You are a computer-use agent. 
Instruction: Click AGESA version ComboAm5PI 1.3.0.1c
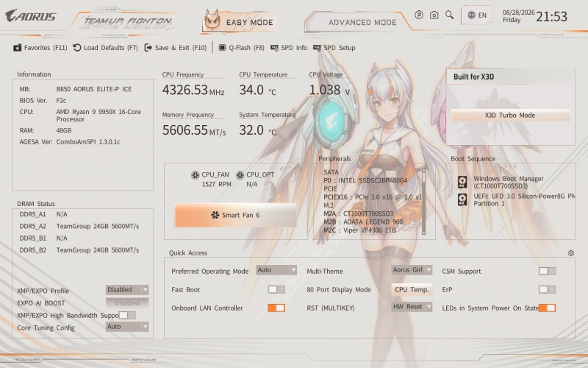click(x=88, y=141)
